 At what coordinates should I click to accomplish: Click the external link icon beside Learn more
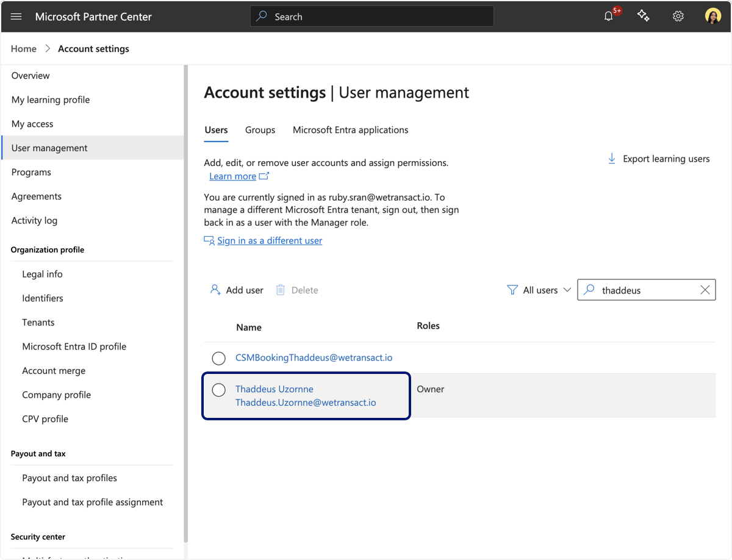point(264,176)
